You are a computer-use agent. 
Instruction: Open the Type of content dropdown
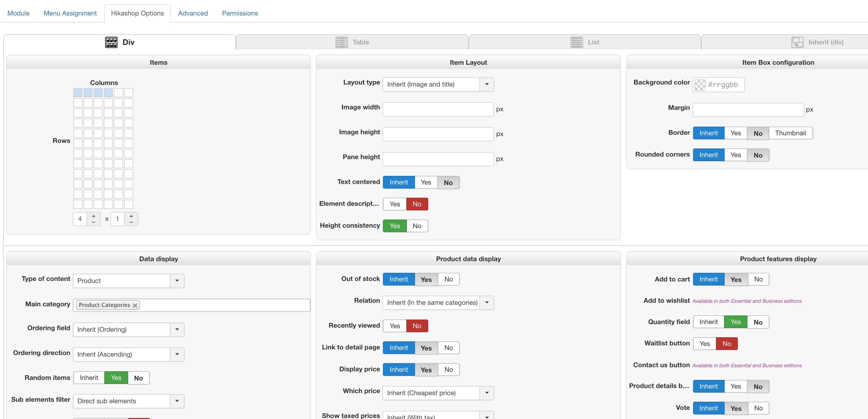point(177,281)
